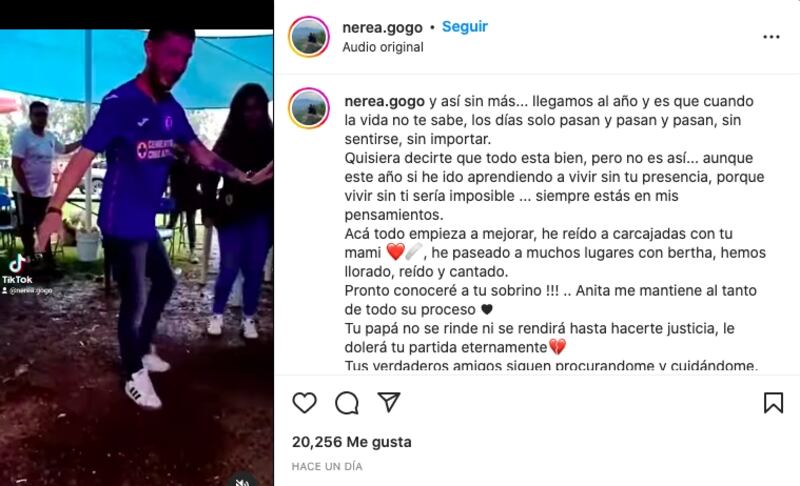Image resolution: width=800 pixels, height=486 pixels.
Task: Like the post with the heart icon
Action: click(x=305, y=403)
